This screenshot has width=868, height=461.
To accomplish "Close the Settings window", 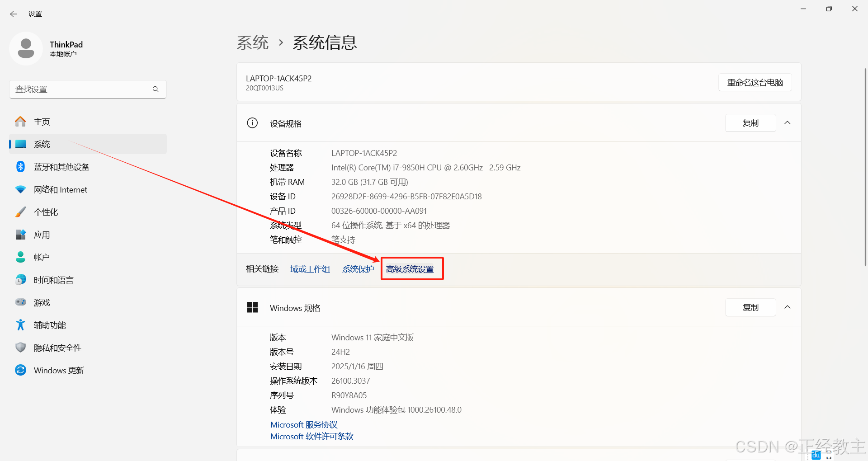I will [x=854, y=9].
